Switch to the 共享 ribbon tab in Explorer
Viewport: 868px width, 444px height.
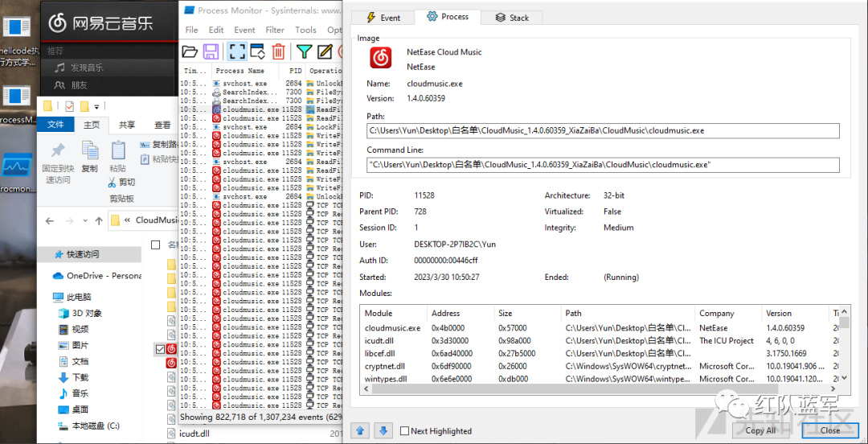coord(127,125)
